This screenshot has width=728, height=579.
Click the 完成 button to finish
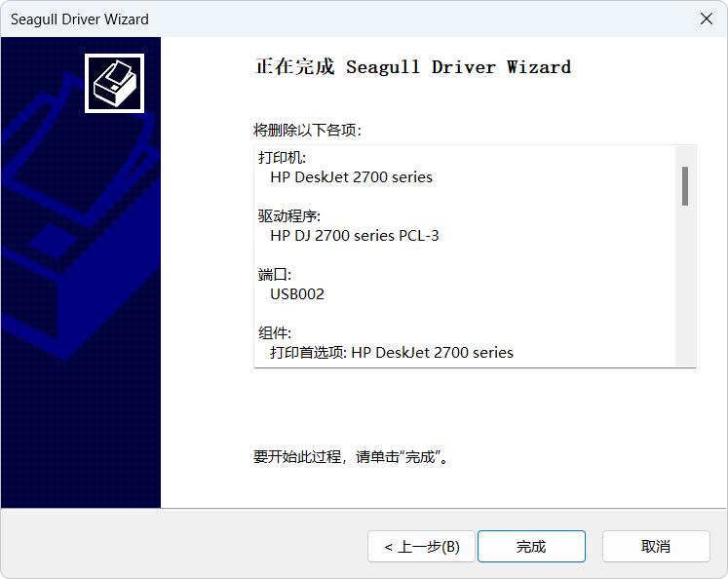pyautogui.click(x=531, y=547)
